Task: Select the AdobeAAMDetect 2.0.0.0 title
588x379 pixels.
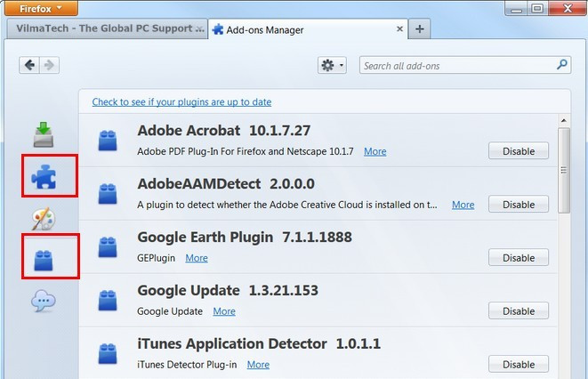Action: coord(226,183)
